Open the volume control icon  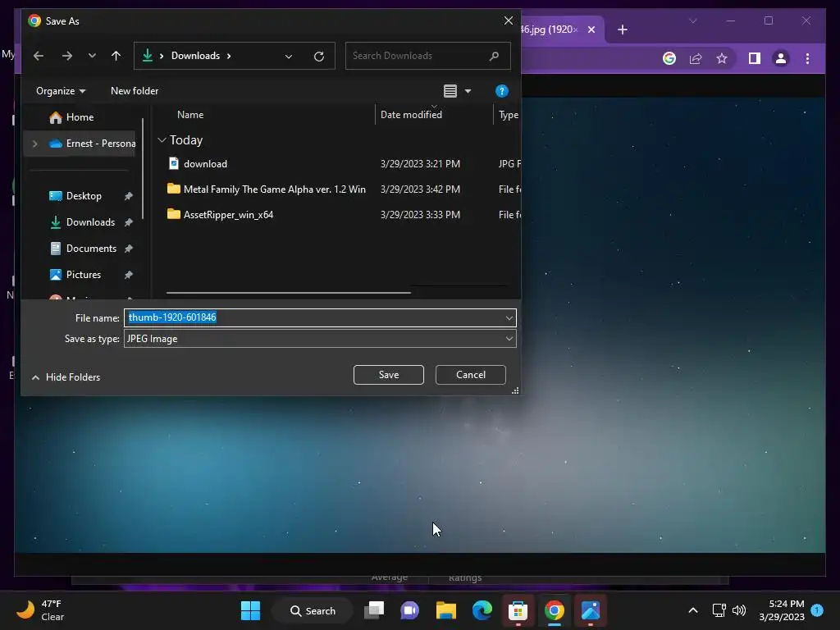pos(739,610)
